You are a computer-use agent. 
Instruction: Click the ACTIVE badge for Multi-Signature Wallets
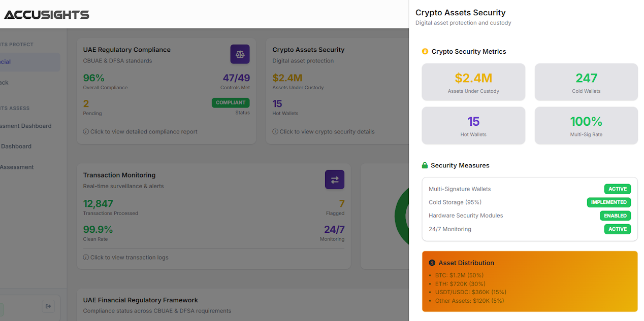(617, 189)
